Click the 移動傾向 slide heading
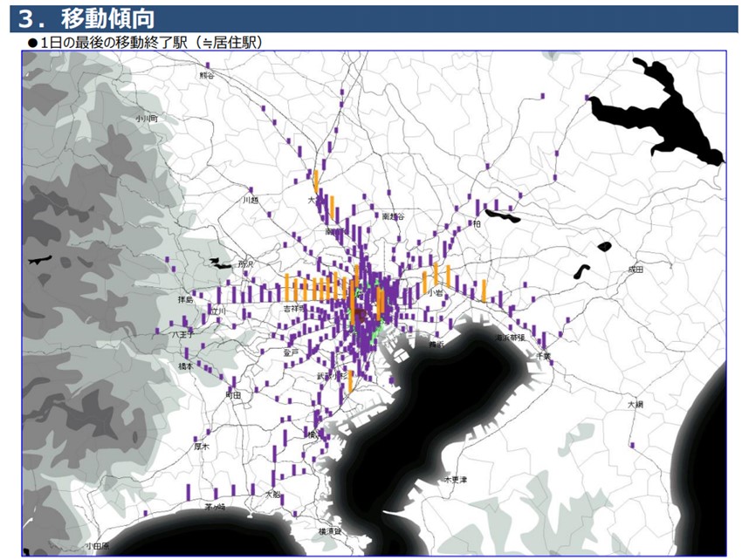Viewport: 742px width, 560px height. click(x=107, y=19)
